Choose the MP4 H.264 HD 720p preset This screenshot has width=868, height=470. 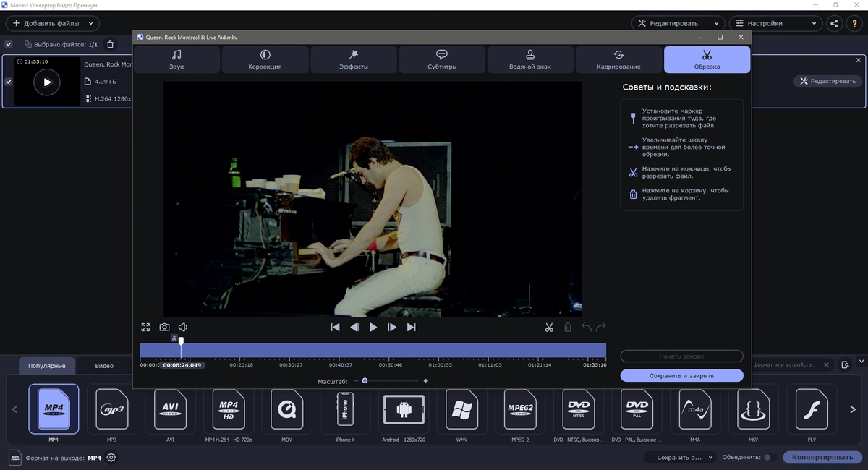click(229, 409)
